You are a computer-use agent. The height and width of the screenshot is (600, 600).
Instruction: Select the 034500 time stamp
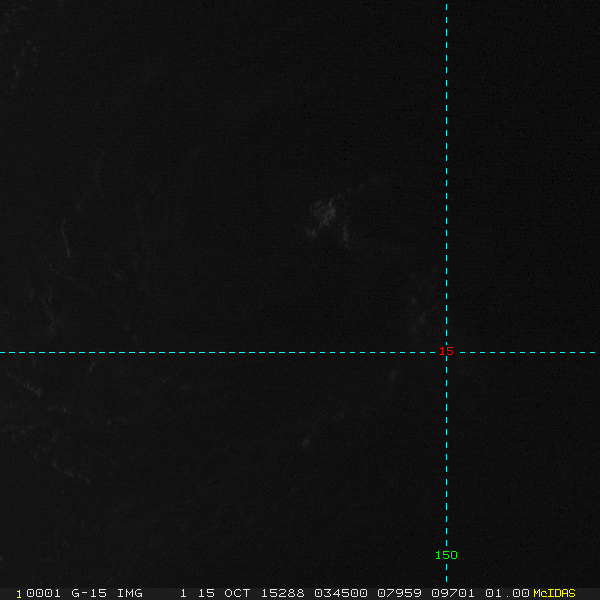click(x=341, y=593)
